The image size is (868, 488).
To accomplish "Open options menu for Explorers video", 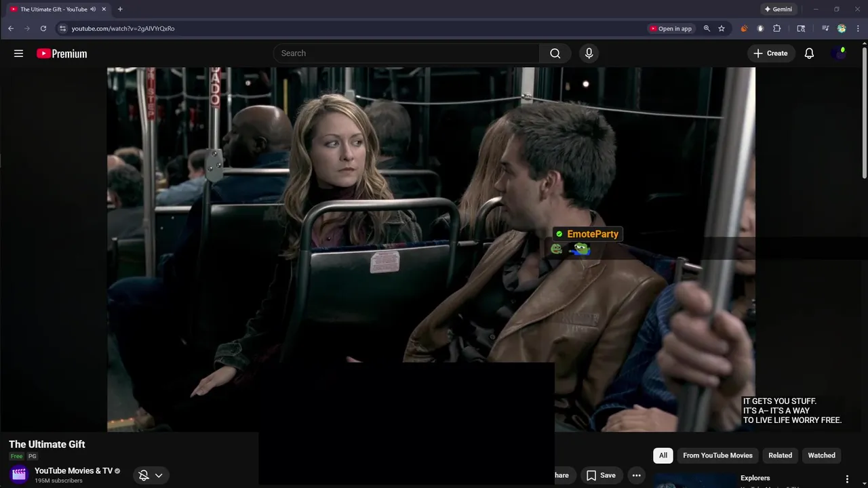I will click(847, 479).
